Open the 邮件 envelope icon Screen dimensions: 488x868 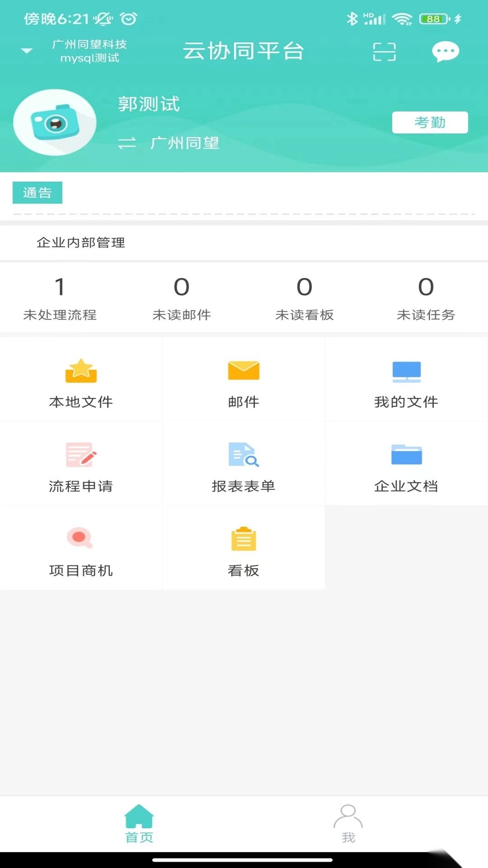coord(244,371)
